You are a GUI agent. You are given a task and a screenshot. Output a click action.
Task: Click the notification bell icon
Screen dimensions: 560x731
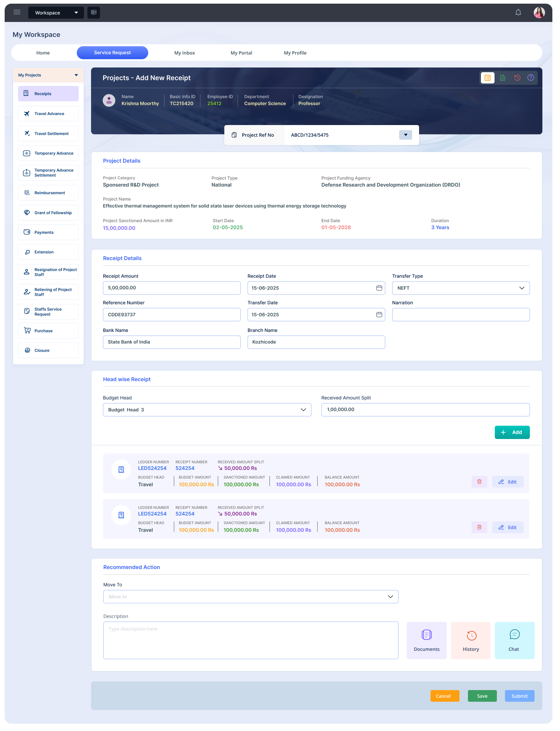point(518,13)
